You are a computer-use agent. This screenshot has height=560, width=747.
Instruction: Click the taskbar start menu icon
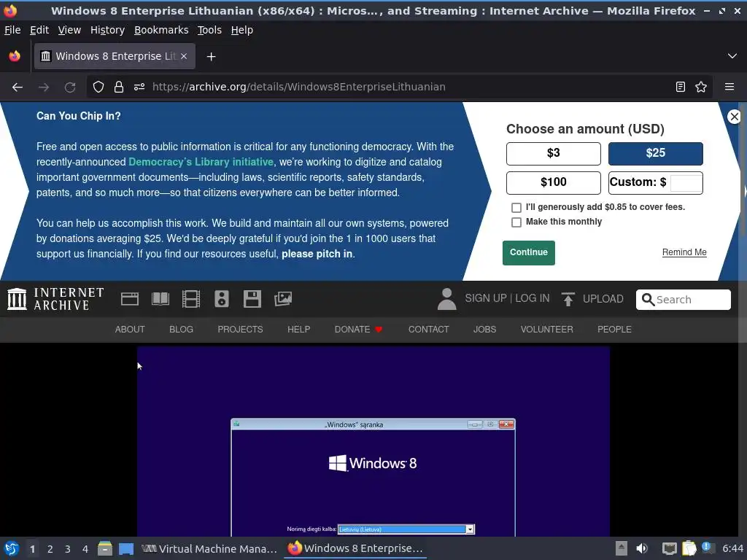click(x=12, y=548)
